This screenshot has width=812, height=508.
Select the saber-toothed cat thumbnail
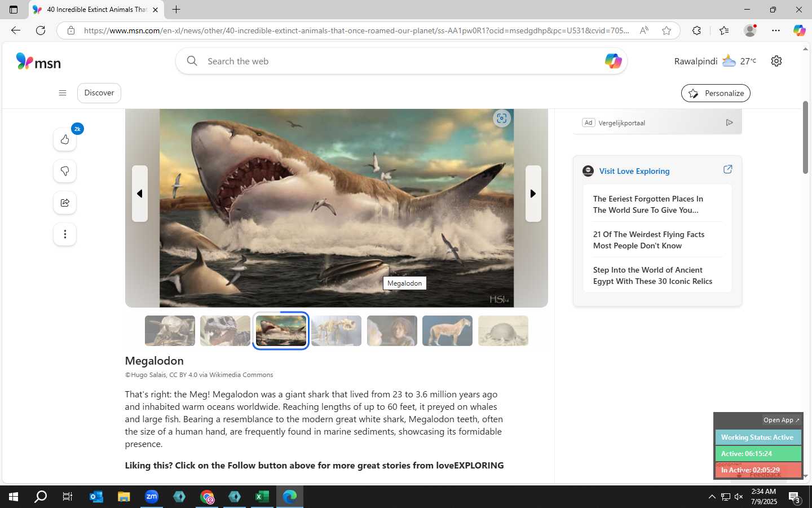[x=447, y=331]
